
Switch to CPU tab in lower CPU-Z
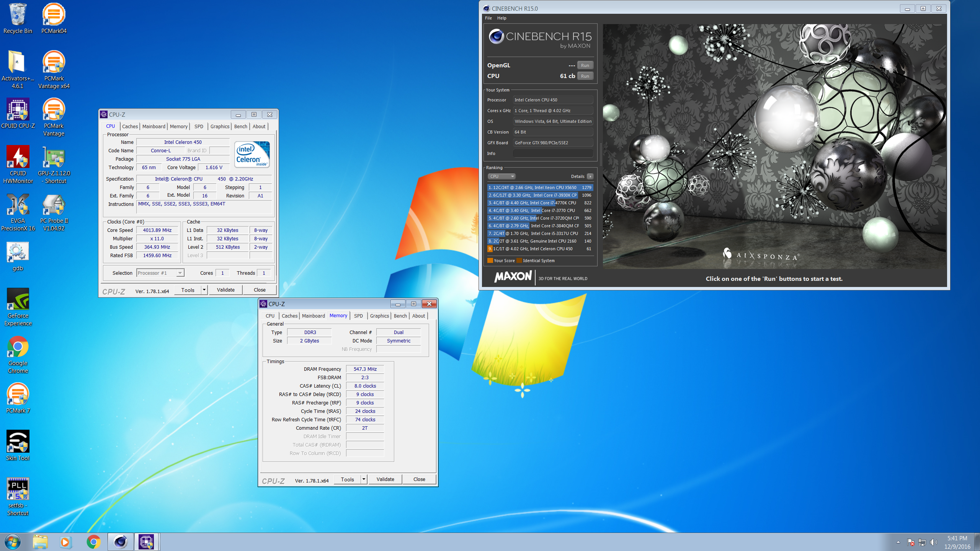(x=270, y=316)
